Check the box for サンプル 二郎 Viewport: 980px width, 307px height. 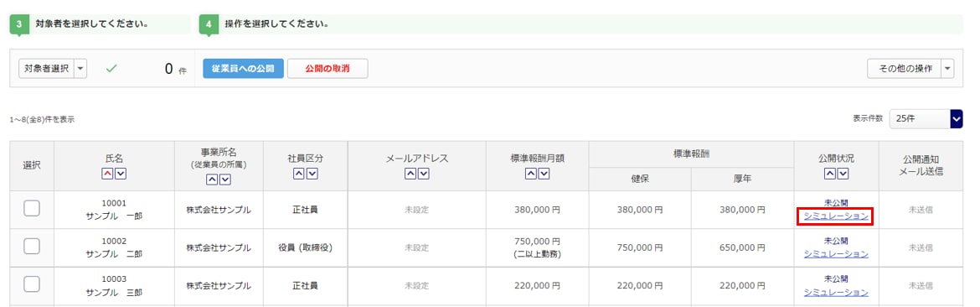point(32,247)
